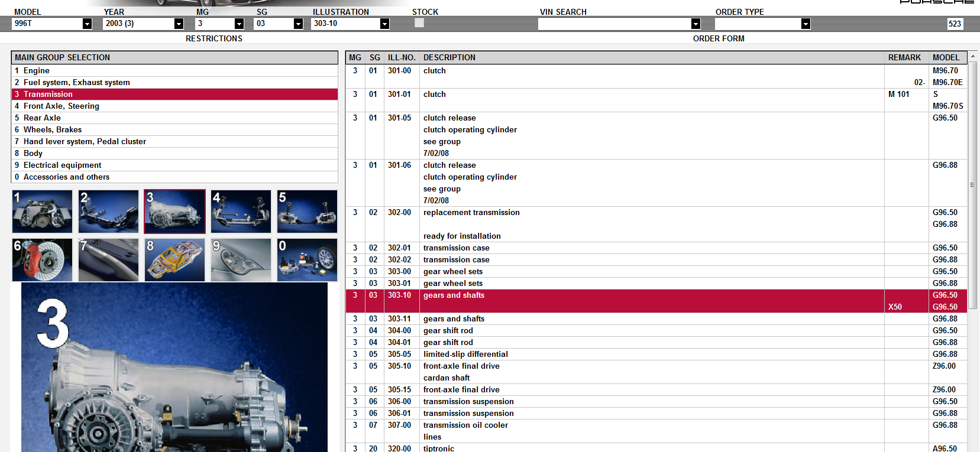The image size is (980, 452).
Task: Click headlight thumbnail number 9
Action: [241, 260]
